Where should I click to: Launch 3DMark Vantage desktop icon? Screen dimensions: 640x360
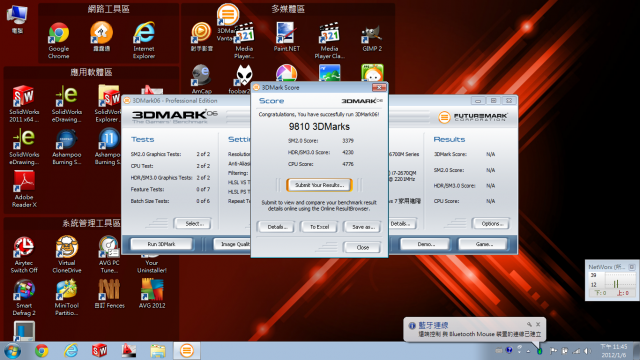[x=227, y=22]
